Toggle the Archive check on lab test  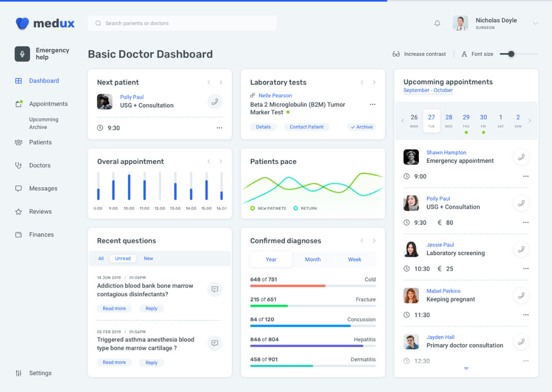click(x=362, y=127)
